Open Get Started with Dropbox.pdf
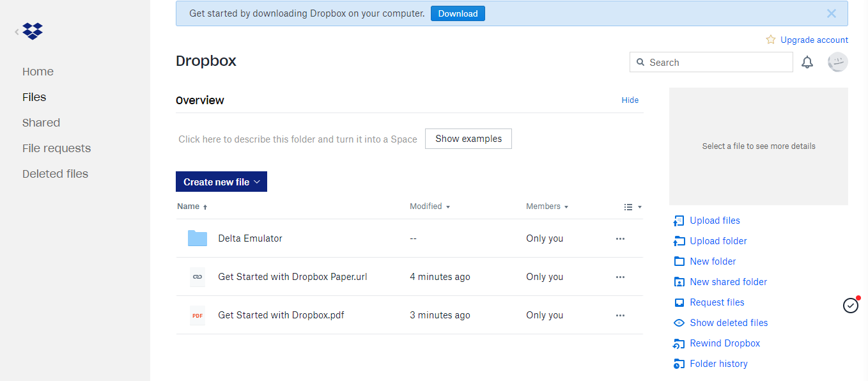868x381 pixels. (x=281, y=315)
